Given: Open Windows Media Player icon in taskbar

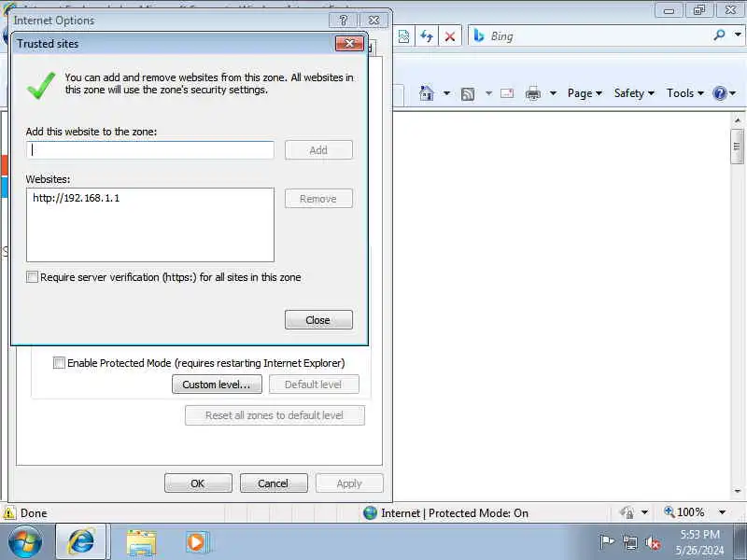Looking at the screenshot, I should [196, 542].
